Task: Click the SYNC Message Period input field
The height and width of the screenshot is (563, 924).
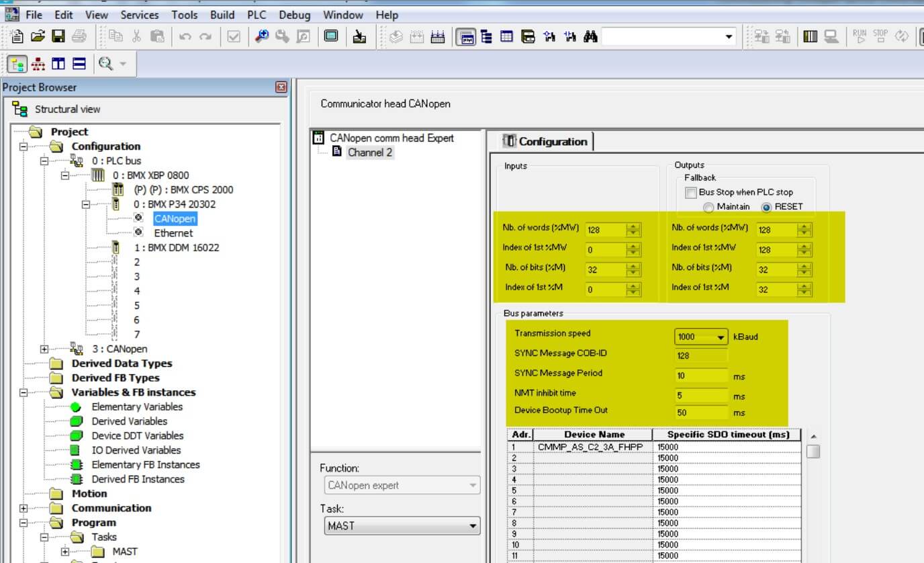Action: (701, 376)
